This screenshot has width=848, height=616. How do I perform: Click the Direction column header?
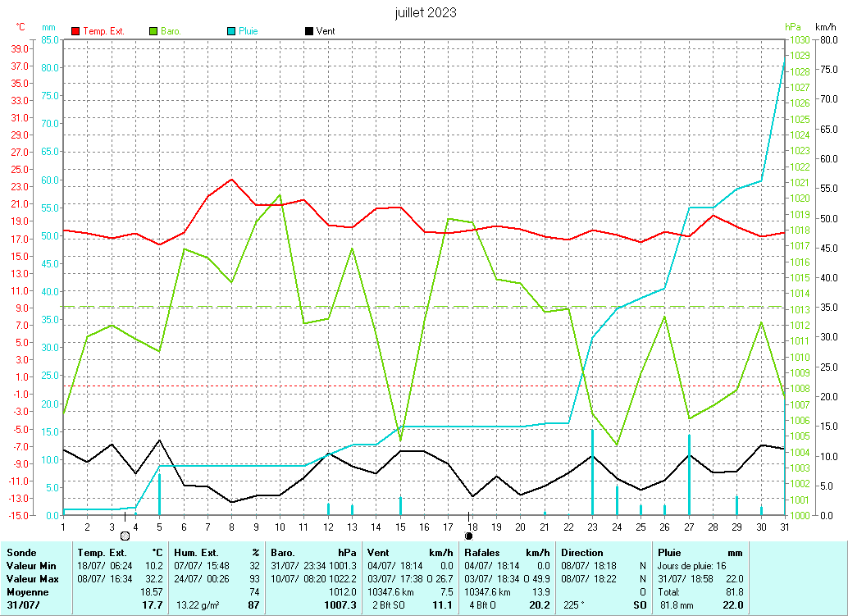582,552
